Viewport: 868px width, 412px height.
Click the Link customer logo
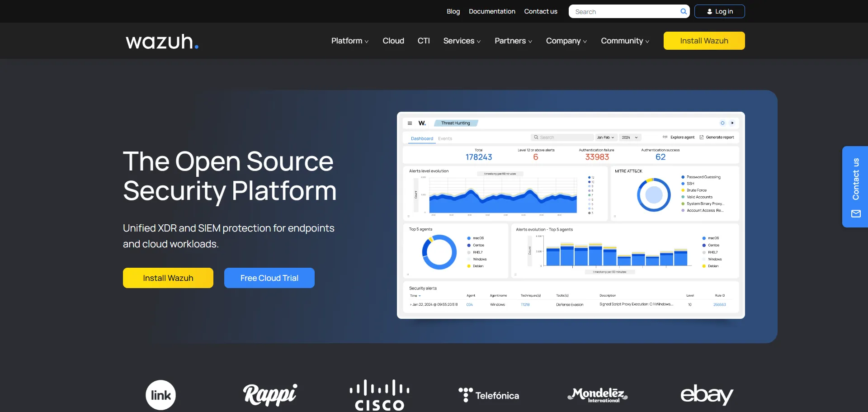(x=160, y=395)
